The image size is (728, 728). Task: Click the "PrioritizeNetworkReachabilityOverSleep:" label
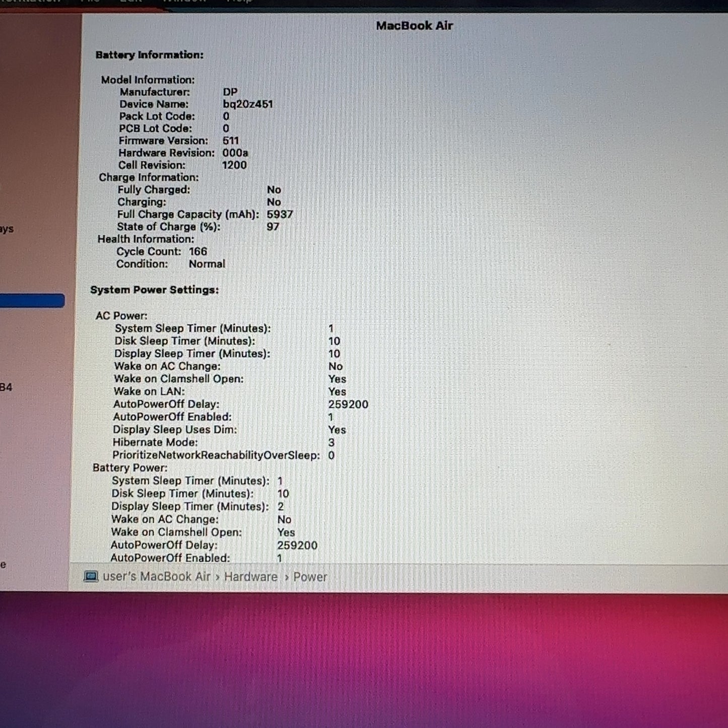click(216, 455)
